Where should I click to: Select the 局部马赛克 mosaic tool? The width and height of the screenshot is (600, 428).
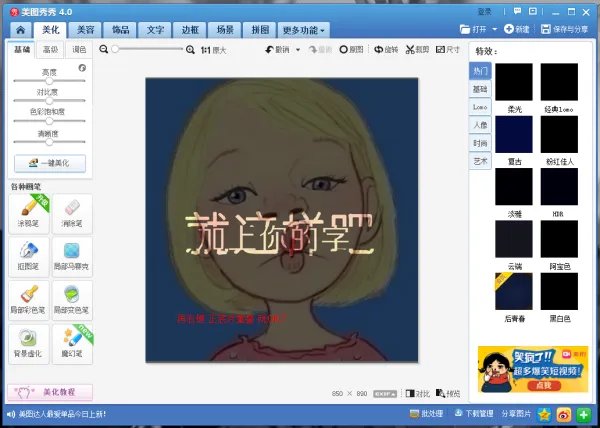tap(72, 257)
